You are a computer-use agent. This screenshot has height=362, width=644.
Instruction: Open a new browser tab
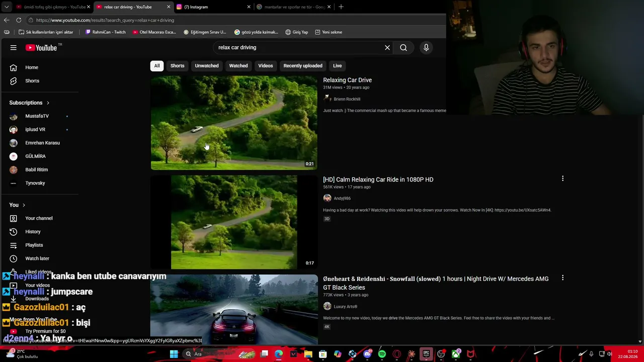(341, 7)
